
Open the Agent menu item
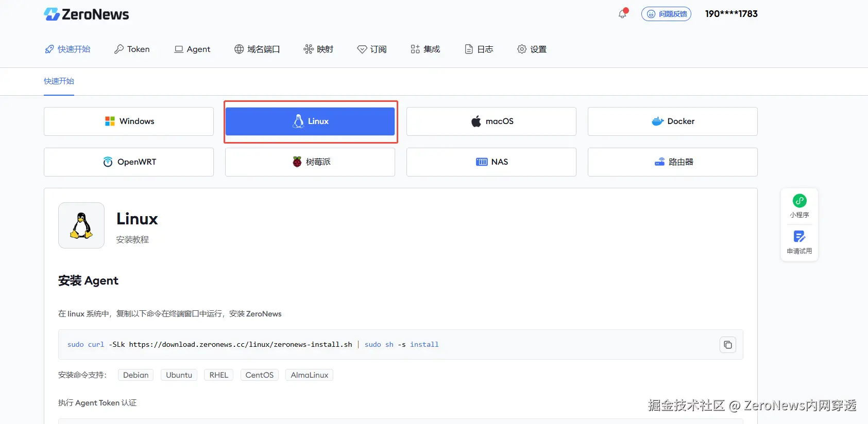[x=192, y=49]
